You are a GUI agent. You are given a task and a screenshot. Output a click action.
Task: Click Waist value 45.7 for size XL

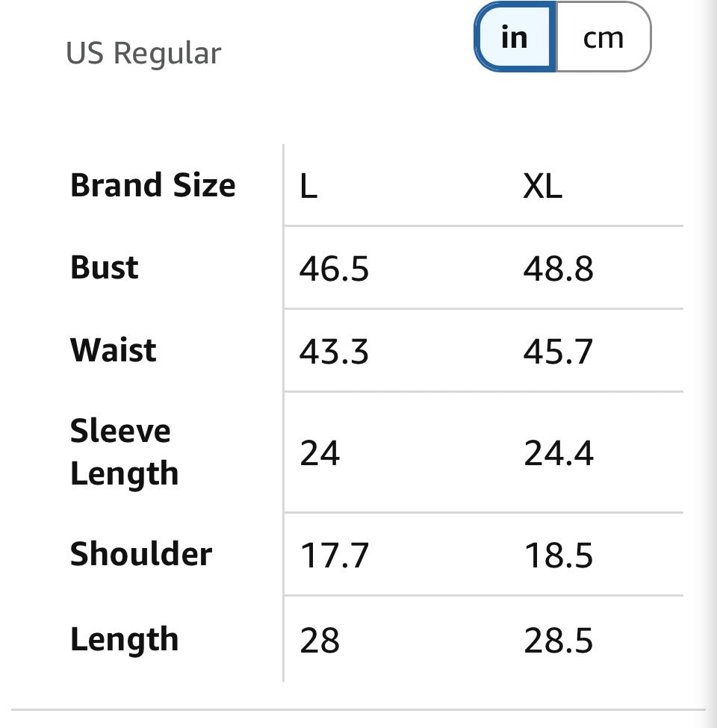click(558, 351)
